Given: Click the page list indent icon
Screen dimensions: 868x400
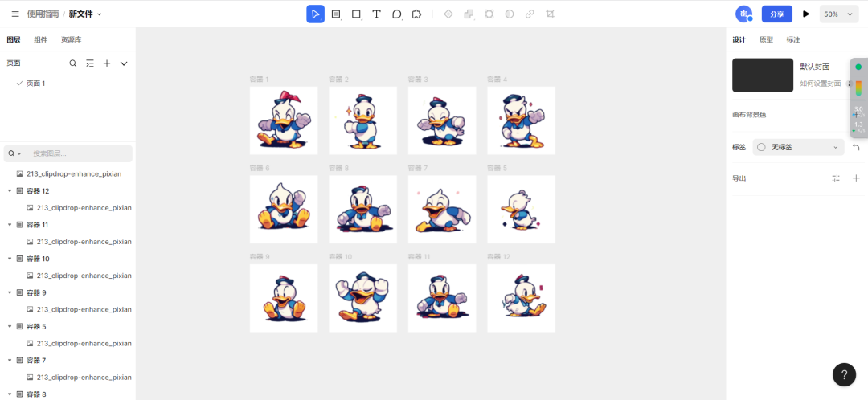Looking at the screenshot, I should (x=90, y=63).
